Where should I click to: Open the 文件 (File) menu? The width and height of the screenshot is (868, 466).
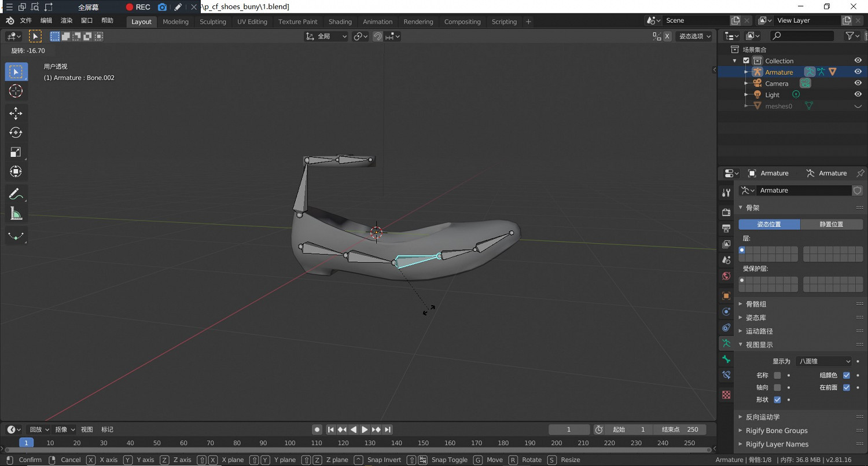point(26,20)
